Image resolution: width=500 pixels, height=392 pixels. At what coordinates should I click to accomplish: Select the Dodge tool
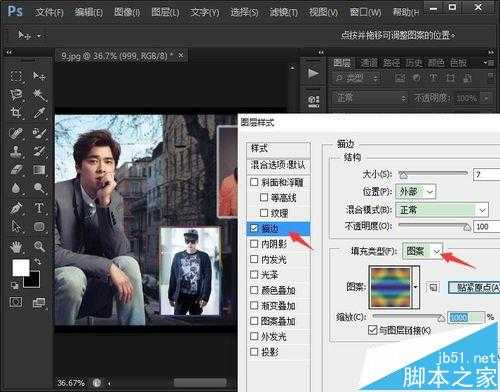pyautogui.click(x=39, y=188)
